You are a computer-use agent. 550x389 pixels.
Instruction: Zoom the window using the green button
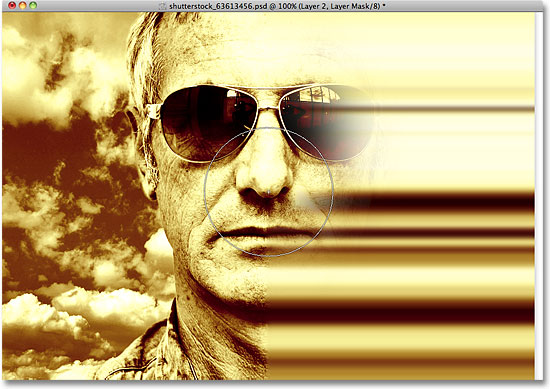33,5
